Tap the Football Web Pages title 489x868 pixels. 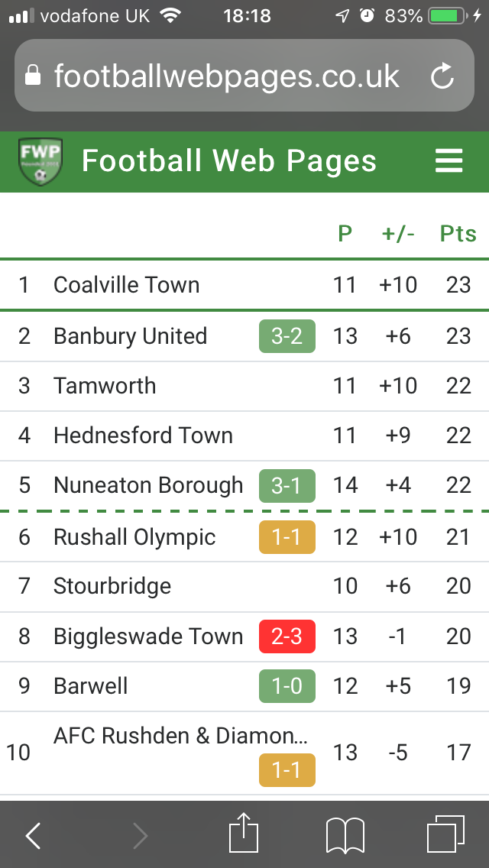coord(228,161)
